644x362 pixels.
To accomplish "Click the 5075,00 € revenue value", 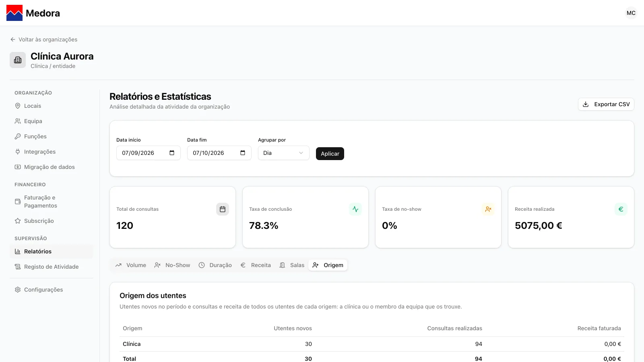I will 539,226.
